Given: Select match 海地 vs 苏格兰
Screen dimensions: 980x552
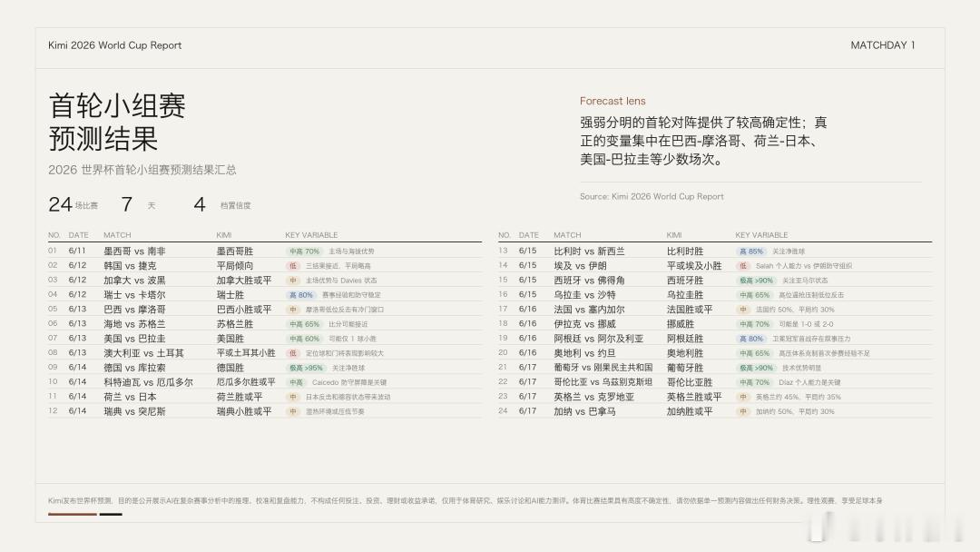Looking at the screenshot, I should pyautogui.click(x=134, y=324).
